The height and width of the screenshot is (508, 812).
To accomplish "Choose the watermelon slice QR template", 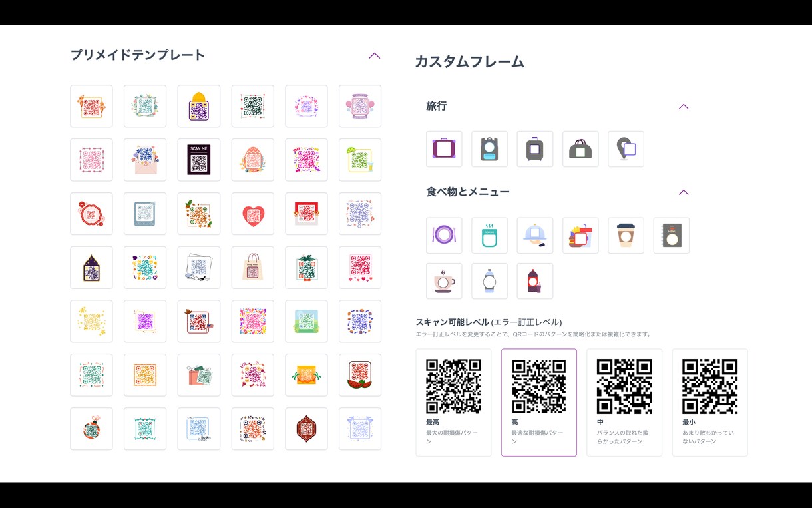I will click(360, 375).
